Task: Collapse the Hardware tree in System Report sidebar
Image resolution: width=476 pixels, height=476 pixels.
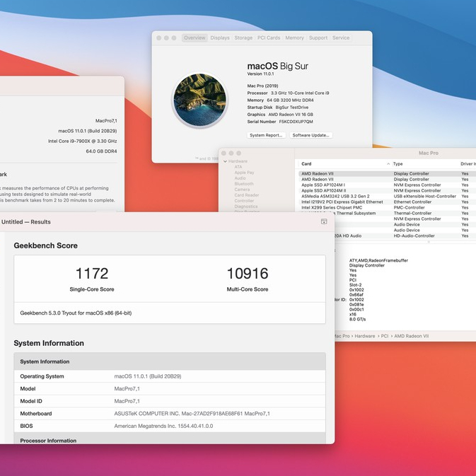Action: (x=225, y=161)
